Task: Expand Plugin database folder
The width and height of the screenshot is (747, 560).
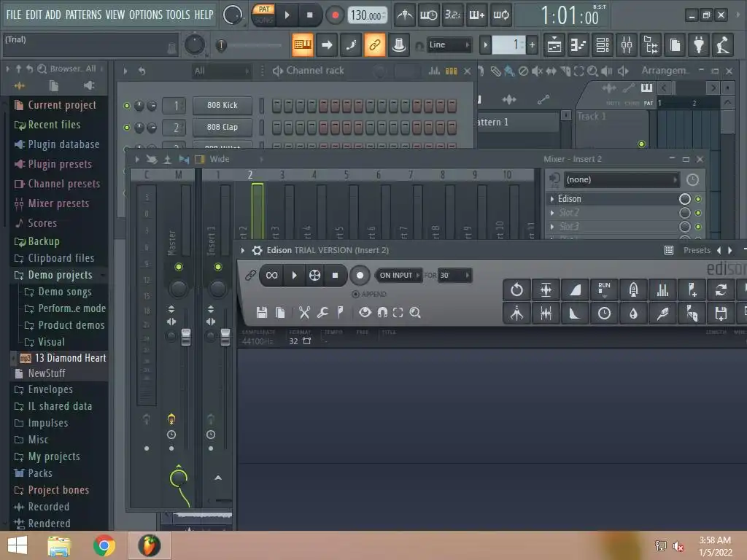Action: tap(63, 144)
